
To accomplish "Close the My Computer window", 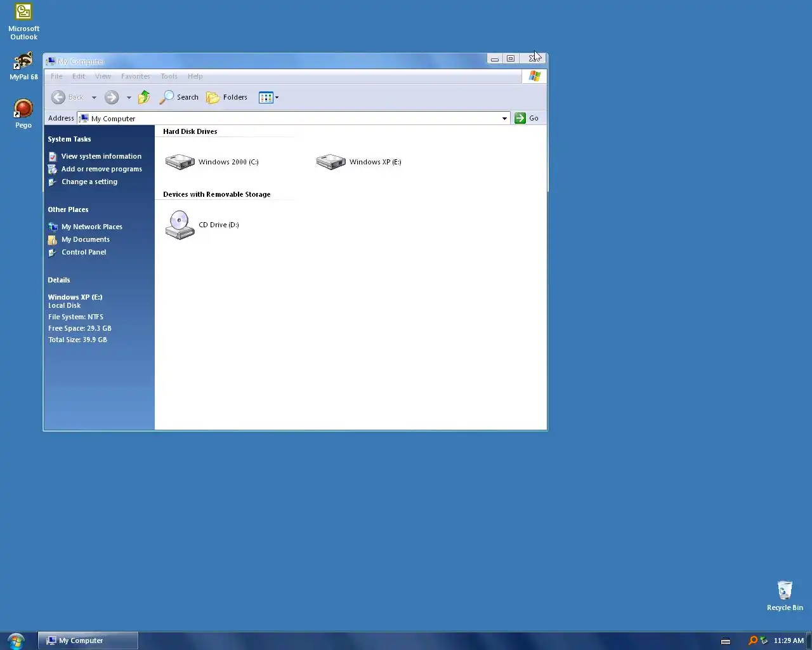I will point(534,58).
